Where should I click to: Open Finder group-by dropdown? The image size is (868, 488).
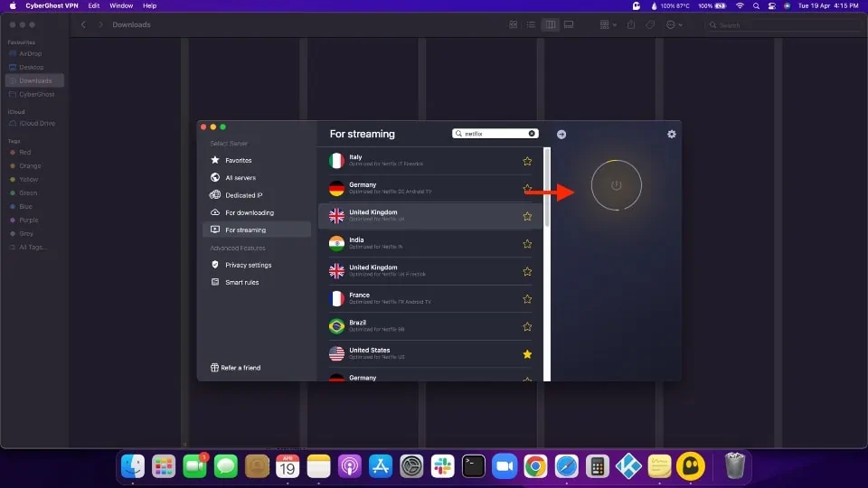(608, 24)
